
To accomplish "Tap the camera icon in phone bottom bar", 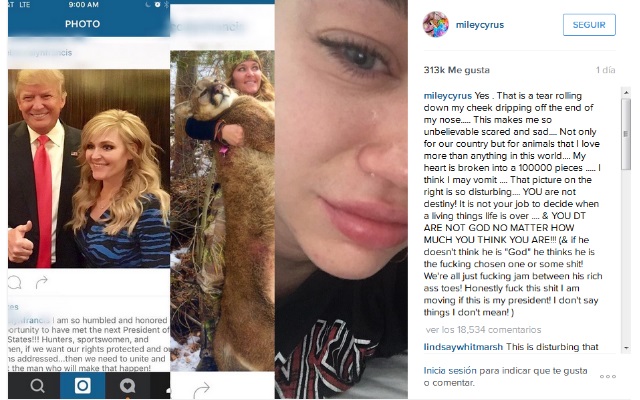I will [x=82, y=385].
